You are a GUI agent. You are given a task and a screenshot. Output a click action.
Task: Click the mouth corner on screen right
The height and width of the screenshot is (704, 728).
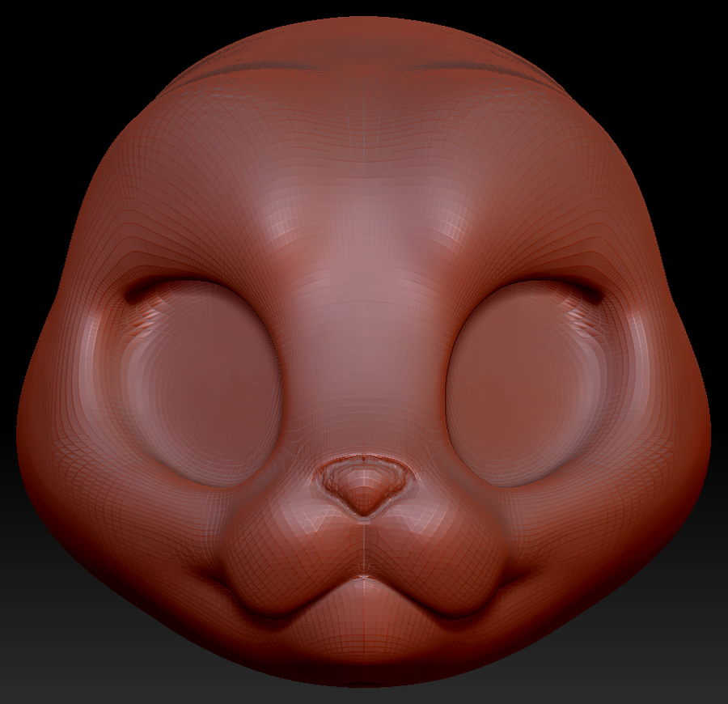click(x=516, y=578)
